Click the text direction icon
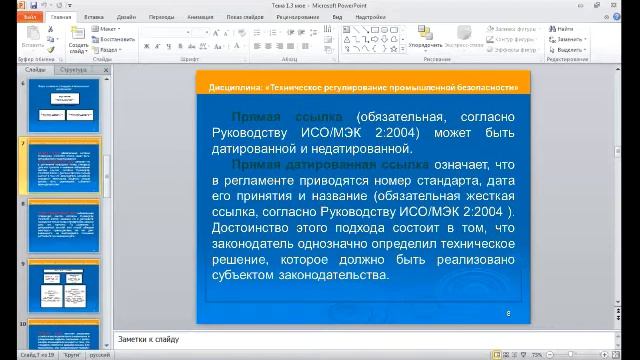 (x=328, y=29)
